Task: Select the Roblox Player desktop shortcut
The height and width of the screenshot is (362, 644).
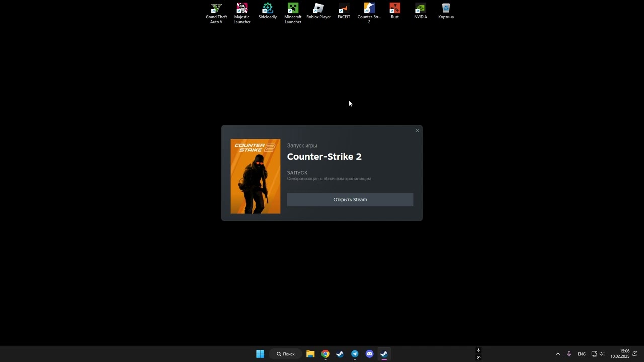Action: (x=318, y=11)
